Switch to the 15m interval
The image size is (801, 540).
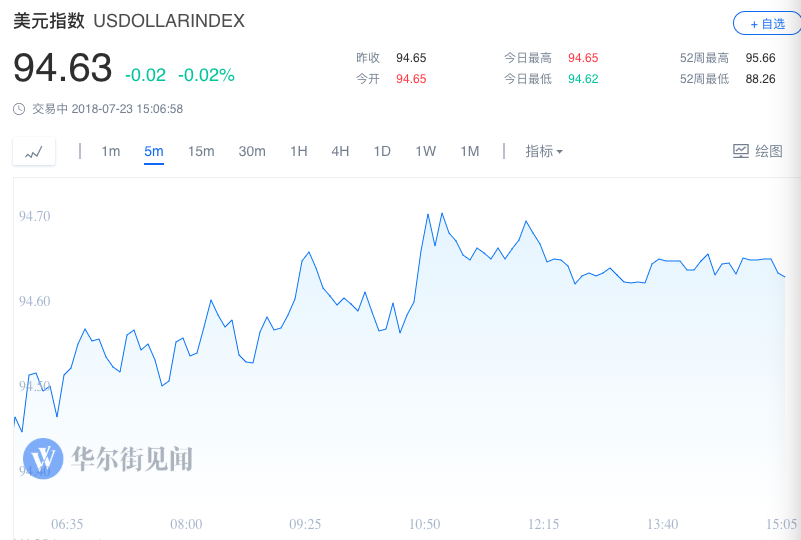[201, 152]
